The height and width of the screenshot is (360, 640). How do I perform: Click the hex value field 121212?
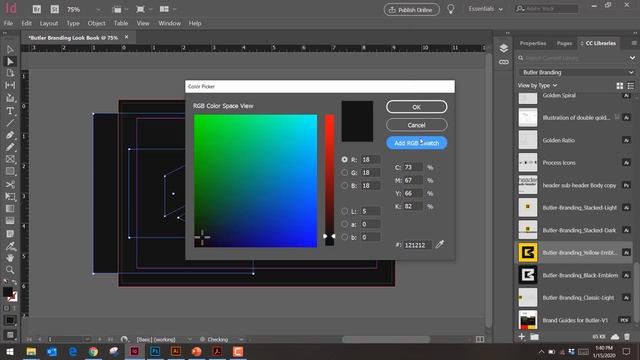click(418, 245)
